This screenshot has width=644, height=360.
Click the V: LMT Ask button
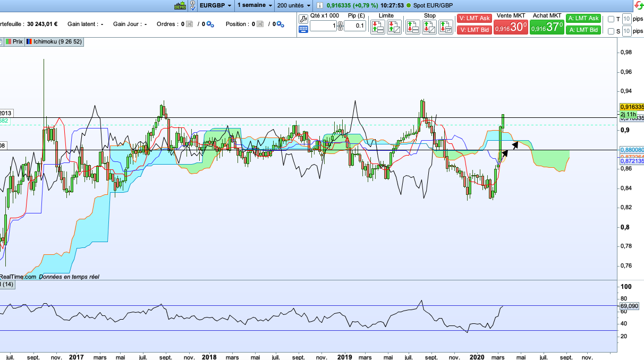pyautogui.click(x=474, y=19)
